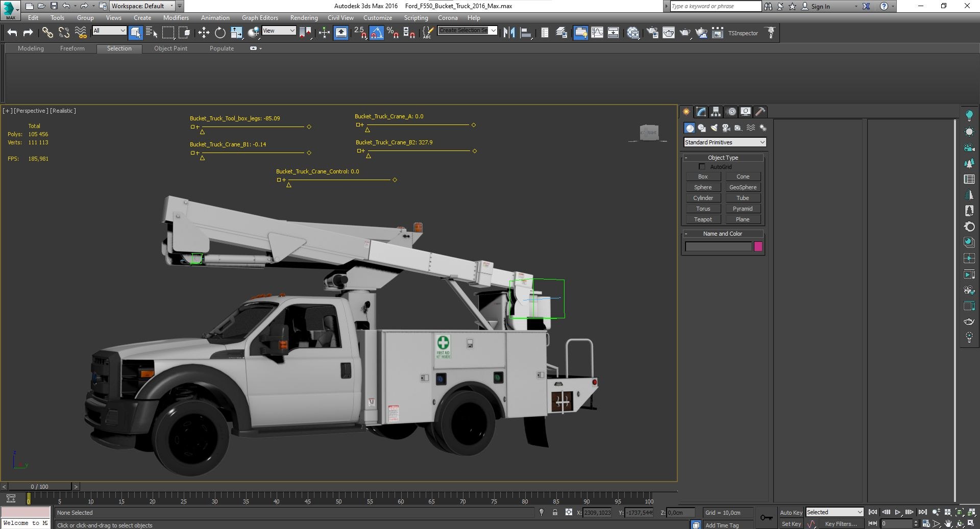This screenshot has width=980, height=529.
Task: Click the Bucket_Truck_Crane_Control slider handle
Action: [x=289, y=185]
